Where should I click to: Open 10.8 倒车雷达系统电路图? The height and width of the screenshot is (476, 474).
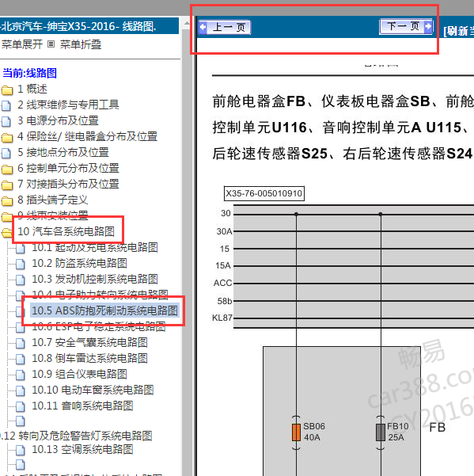pyautogui.click(x=89, y=358)
